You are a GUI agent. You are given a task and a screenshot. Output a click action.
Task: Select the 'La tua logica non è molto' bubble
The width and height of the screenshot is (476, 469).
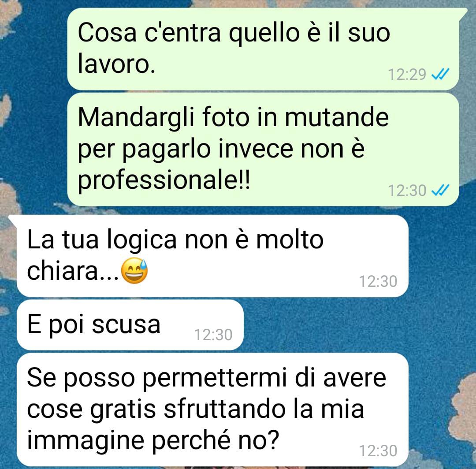click(x=212, y=256)
